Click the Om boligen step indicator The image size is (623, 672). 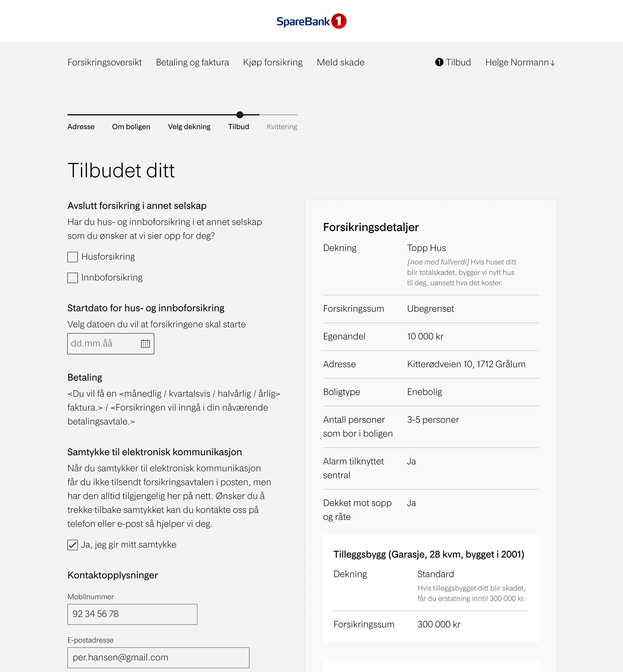pos(131,127)
